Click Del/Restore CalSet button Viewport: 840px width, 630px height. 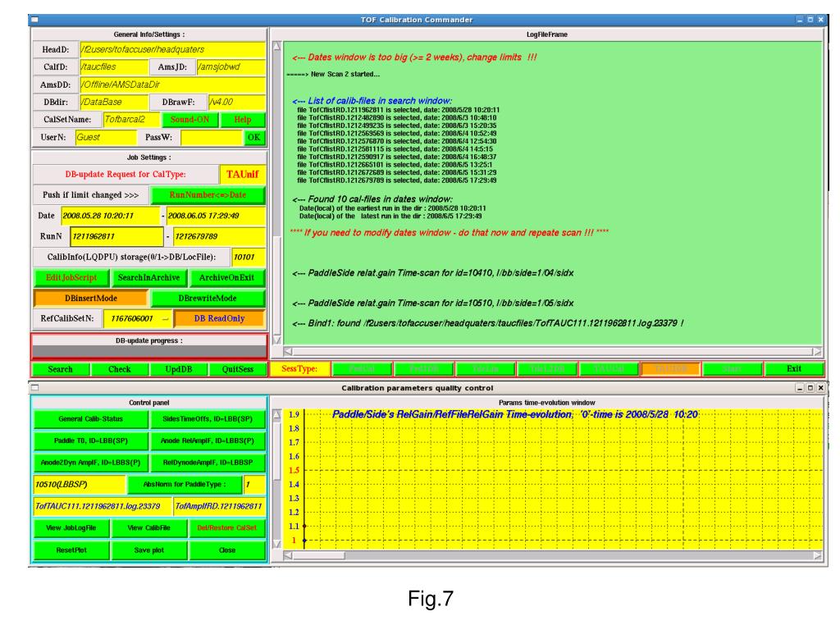point(226,527)
